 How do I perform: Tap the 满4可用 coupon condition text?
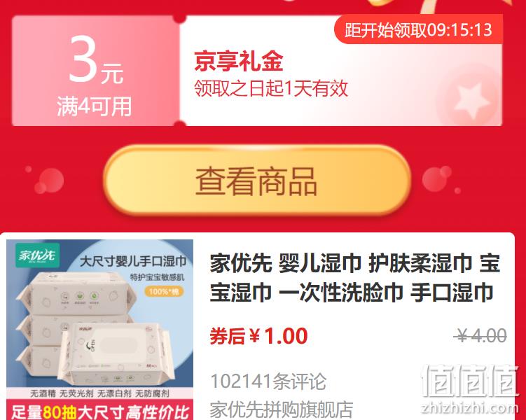[x=94, y=107]
